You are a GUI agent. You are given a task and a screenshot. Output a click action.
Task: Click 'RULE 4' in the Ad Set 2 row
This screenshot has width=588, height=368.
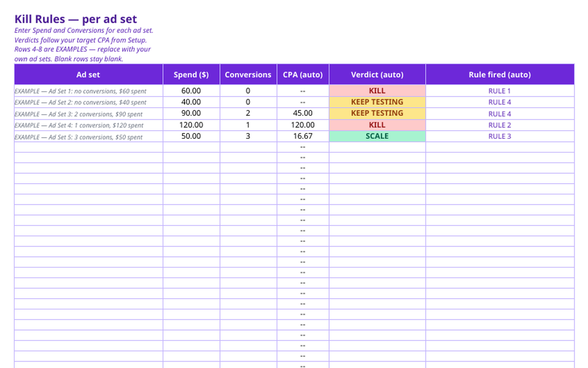(500, 102)
